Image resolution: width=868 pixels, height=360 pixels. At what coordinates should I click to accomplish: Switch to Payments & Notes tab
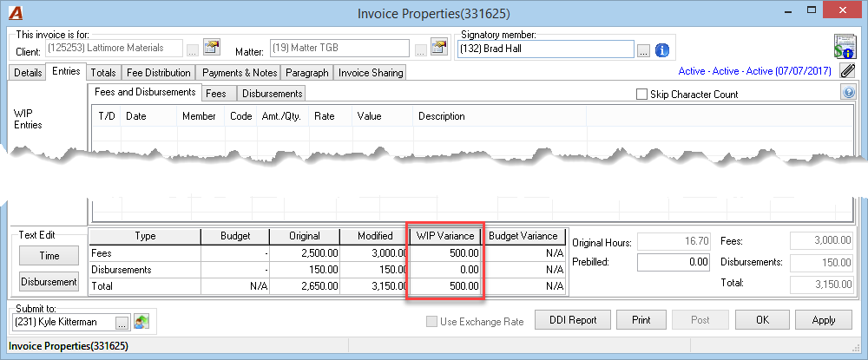(x=239, y=73)
